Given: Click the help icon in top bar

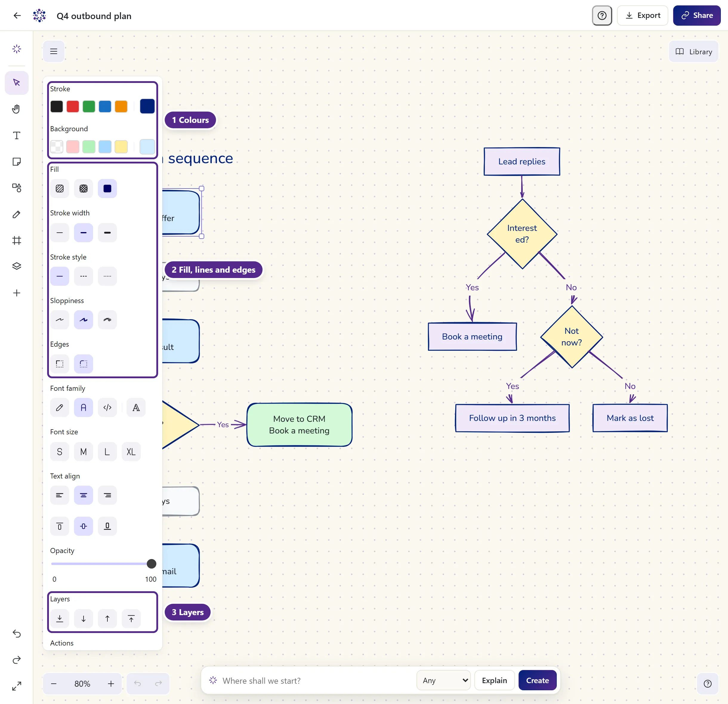Looking at the screenshot, I should (602, 15).
